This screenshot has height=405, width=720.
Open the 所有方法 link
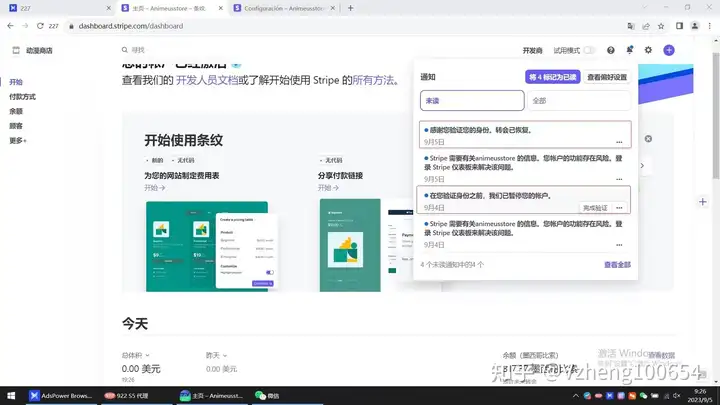373,80
